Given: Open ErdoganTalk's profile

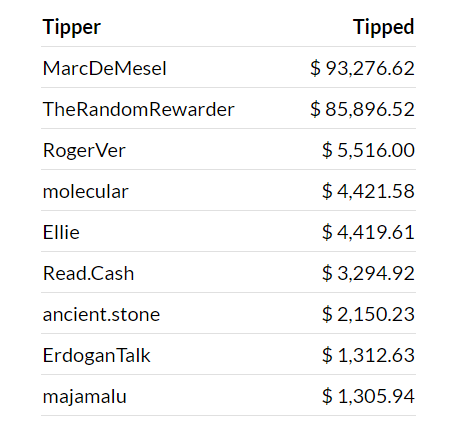Looking at the screenshot, I should click(x=97, y=356).
